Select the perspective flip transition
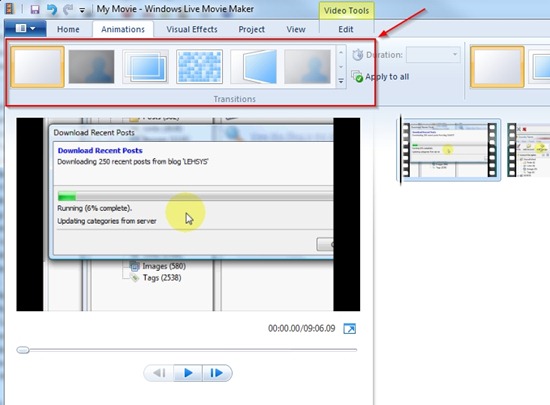Image resolution: width=550 pixels, height=405 pixels. (x=253, y=67)
